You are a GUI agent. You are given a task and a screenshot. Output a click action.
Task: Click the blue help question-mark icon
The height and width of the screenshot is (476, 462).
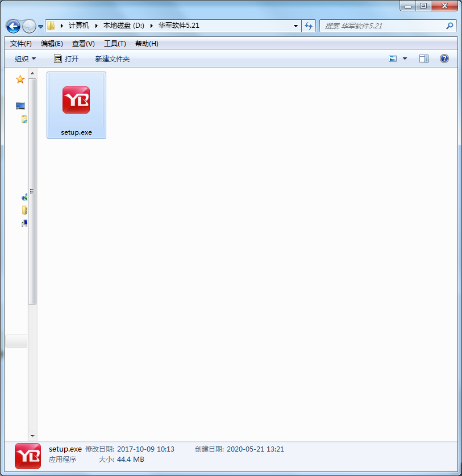[444, 59]
